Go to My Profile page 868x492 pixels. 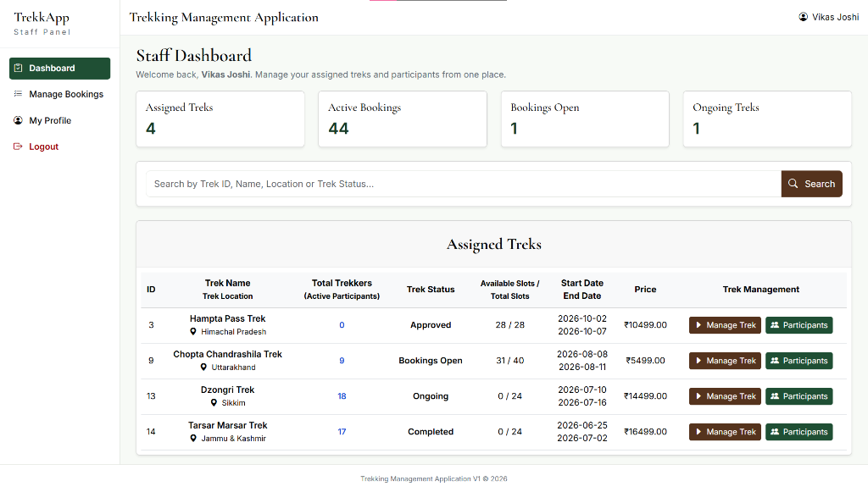point(60,120)
